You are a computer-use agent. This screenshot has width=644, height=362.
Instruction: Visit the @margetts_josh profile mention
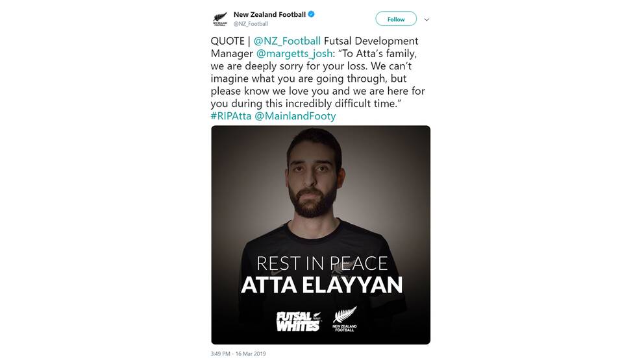coord(294,54)
